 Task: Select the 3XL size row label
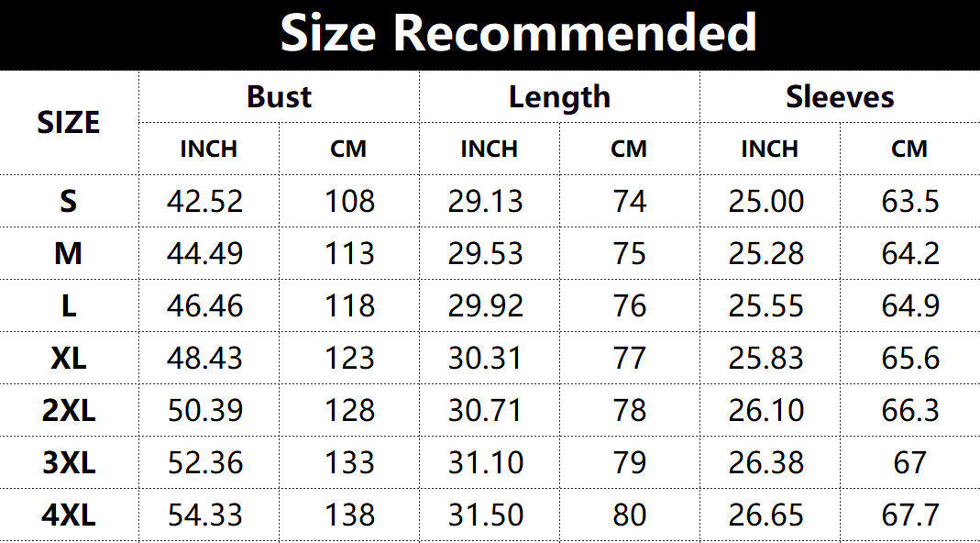69,462
